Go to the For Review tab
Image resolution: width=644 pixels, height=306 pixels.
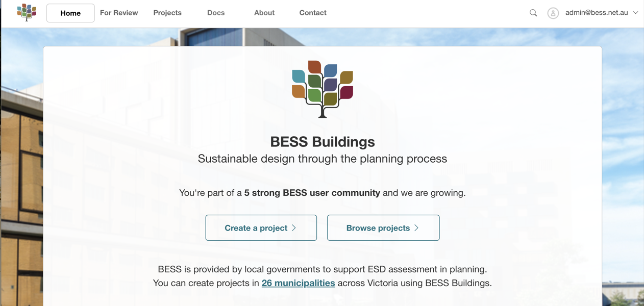tap(119, 13)
